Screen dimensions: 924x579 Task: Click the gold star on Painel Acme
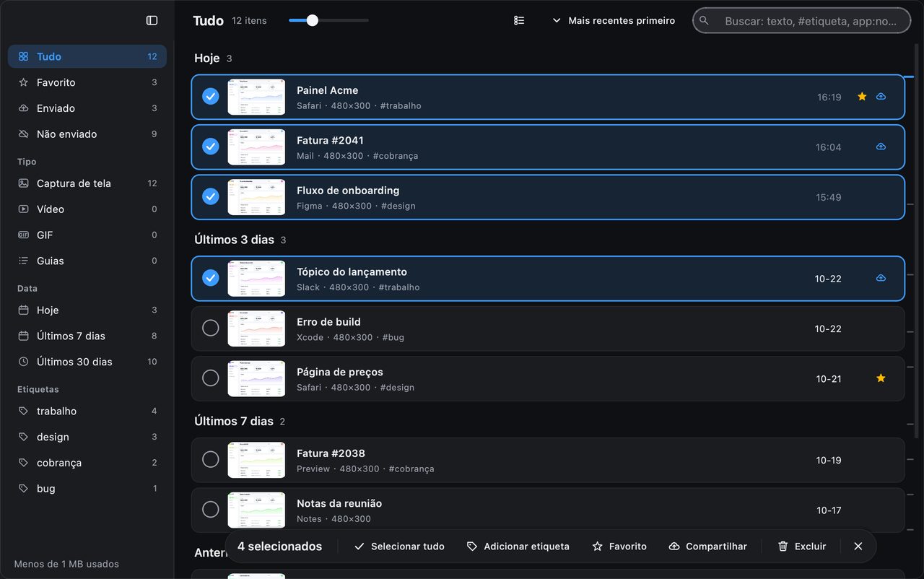(862, 97)
